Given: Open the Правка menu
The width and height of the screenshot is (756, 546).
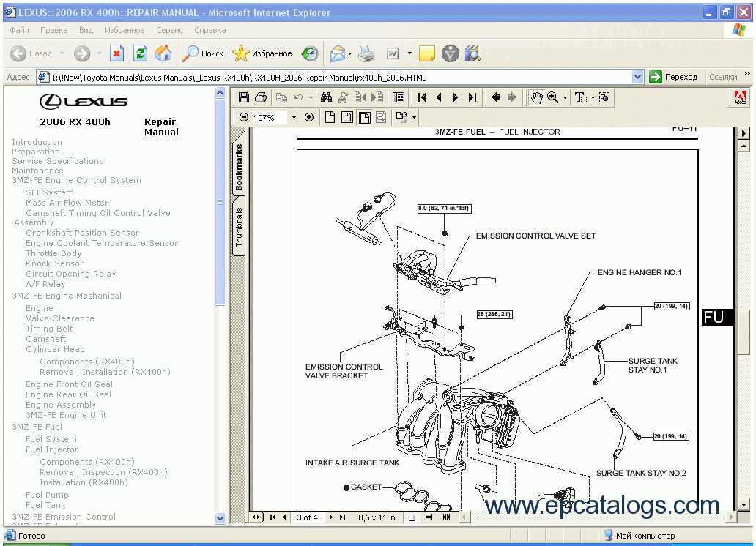Looking at the screenshot, I should pyautogui.click(x=54, y=30).
